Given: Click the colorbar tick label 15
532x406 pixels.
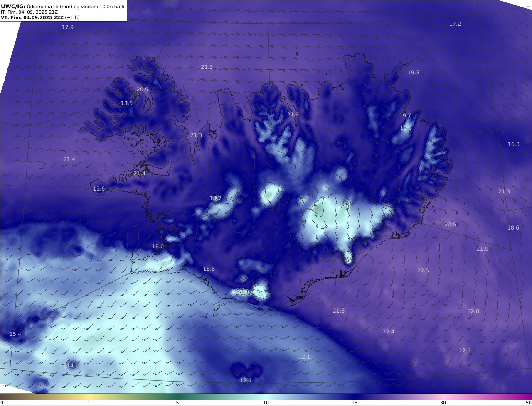Looking at the screenshot, I should tap(355, 403).
